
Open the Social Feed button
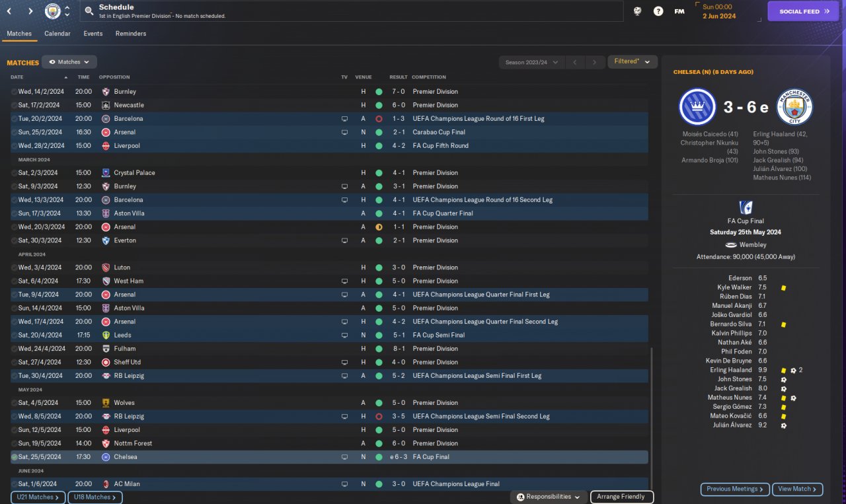point(803,11)
